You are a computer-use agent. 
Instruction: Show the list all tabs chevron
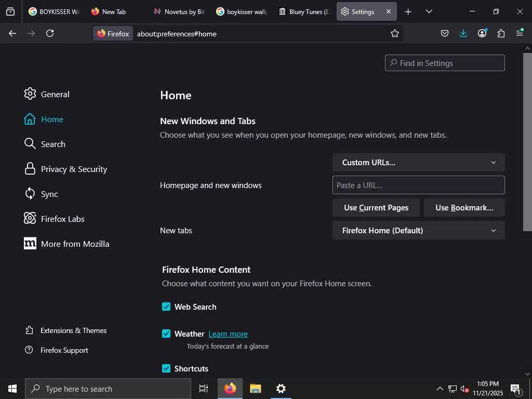(429, 11)
